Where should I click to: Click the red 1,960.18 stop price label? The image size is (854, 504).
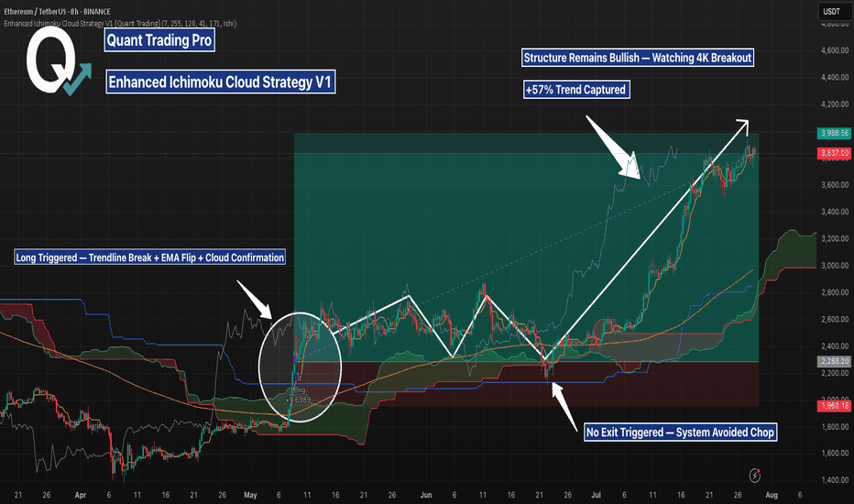pos(835,406)
